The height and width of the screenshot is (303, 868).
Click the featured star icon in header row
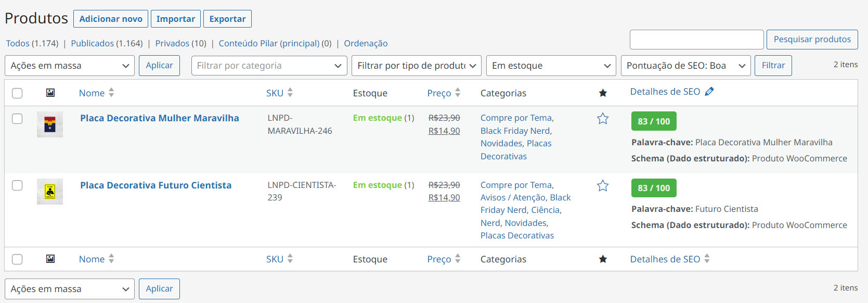tap(603, 93)
